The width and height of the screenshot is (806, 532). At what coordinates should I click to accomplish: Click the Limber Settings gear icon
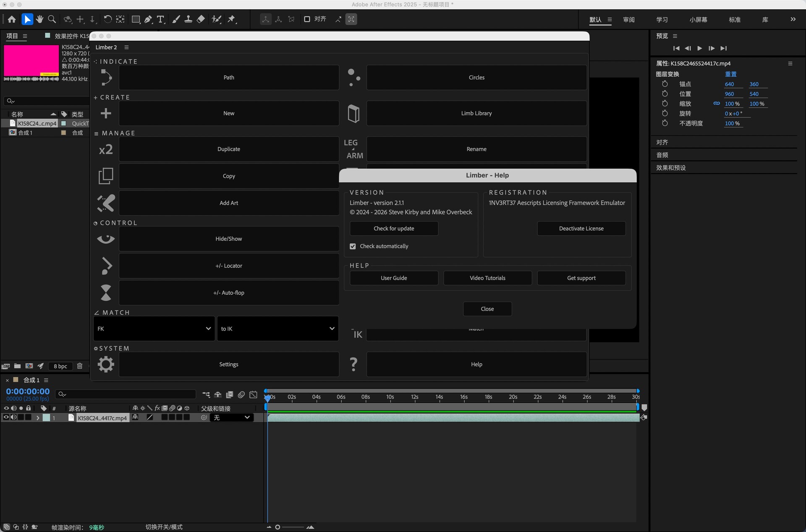(106, 364)
